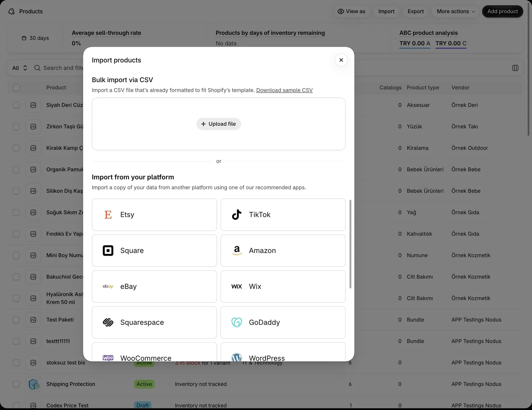This screenshot has width=532, height=410.
Task: Click the search magnifier icon
Action: [37, 68]
